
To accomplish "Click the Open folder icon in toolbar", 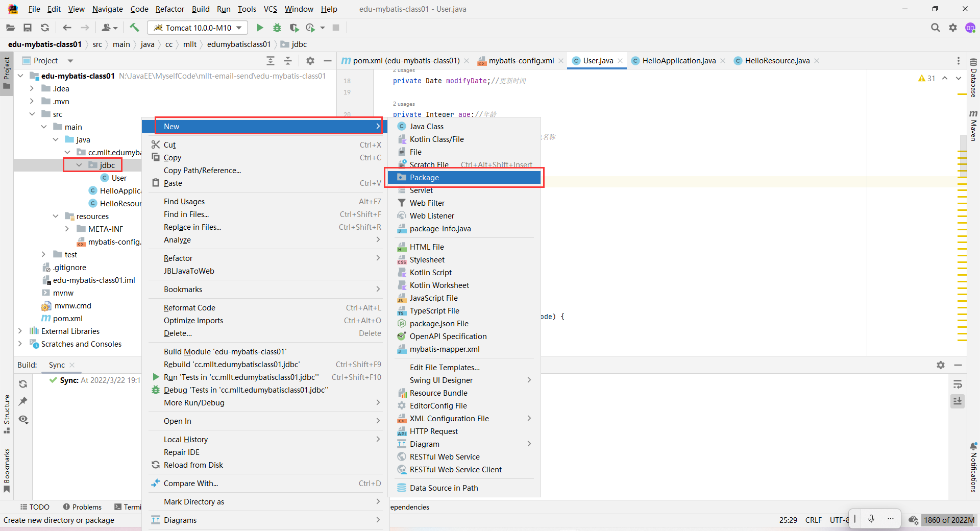I will click(10, 28).
